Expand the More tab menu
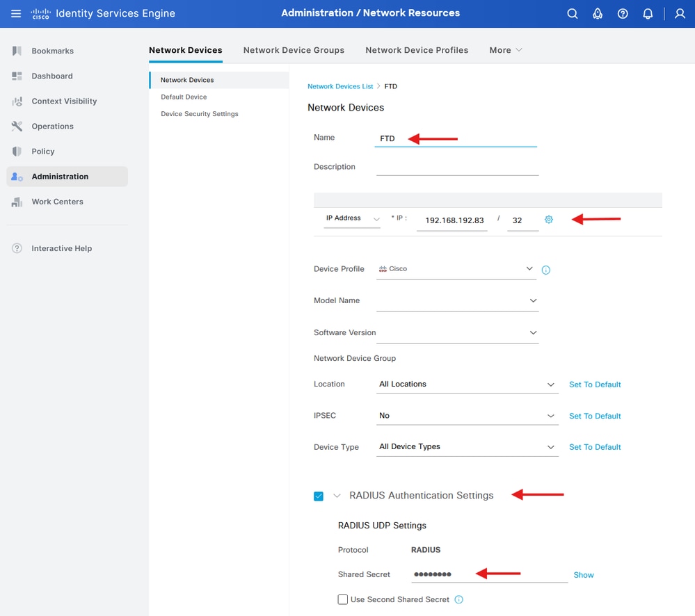 click(506, 50)
